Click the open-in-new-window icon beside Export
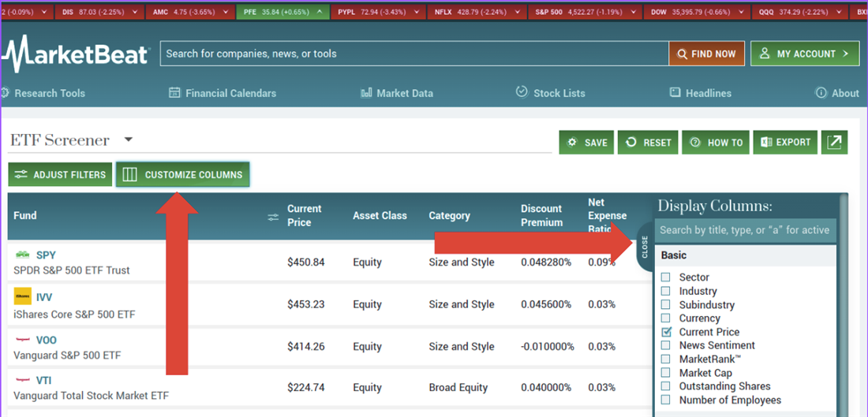The image size is (868, 417). 834,143
